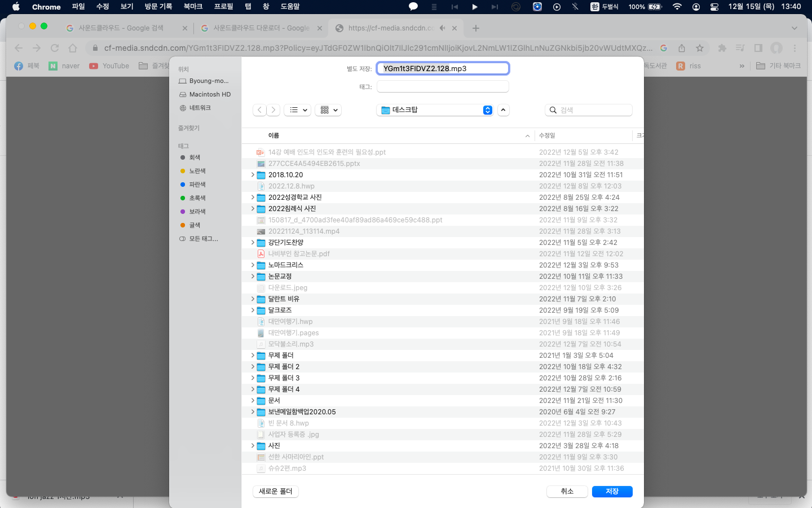The image size is (812, 508).
Task: Select Byoung-mo... computer in the sidebar
Action: 204,81
